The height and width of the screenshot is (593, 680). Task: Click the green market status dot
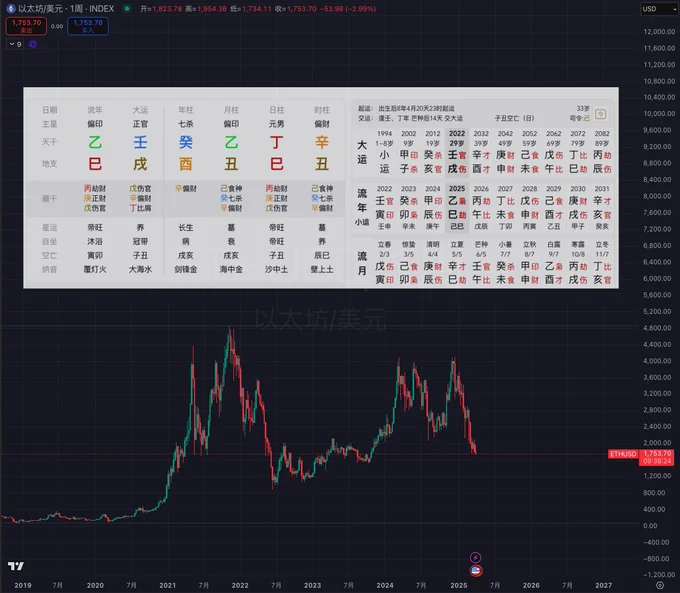pos(127,8)
